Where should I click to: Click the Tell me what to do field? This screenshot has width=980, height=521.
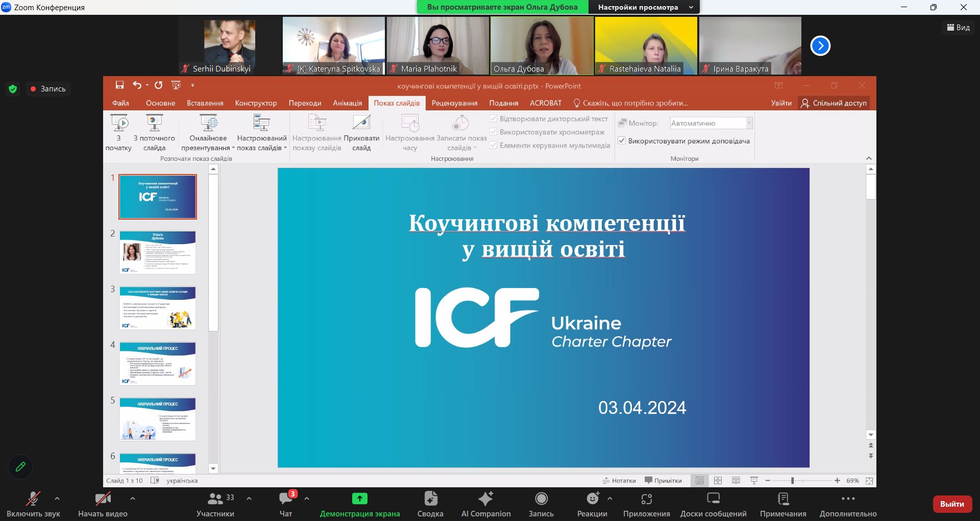pyautogui.click(x=631, y=103)
